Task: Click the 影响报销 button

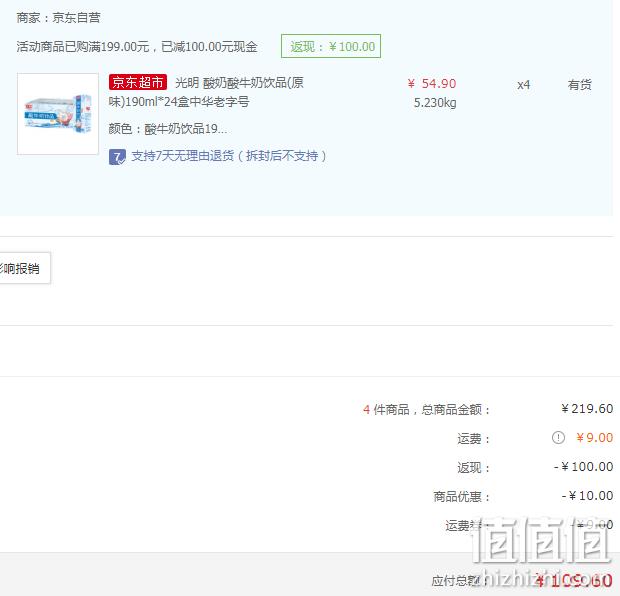Action: (25, 268)
